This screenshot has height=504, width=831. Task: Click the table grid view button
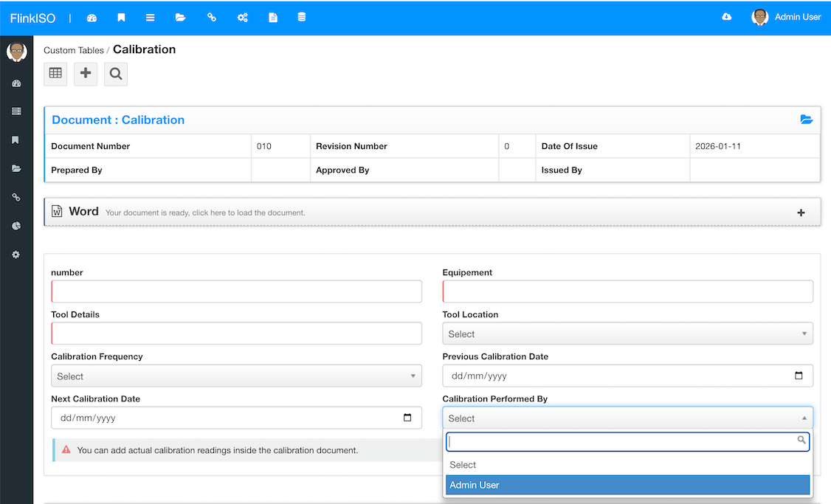point(55,74)
